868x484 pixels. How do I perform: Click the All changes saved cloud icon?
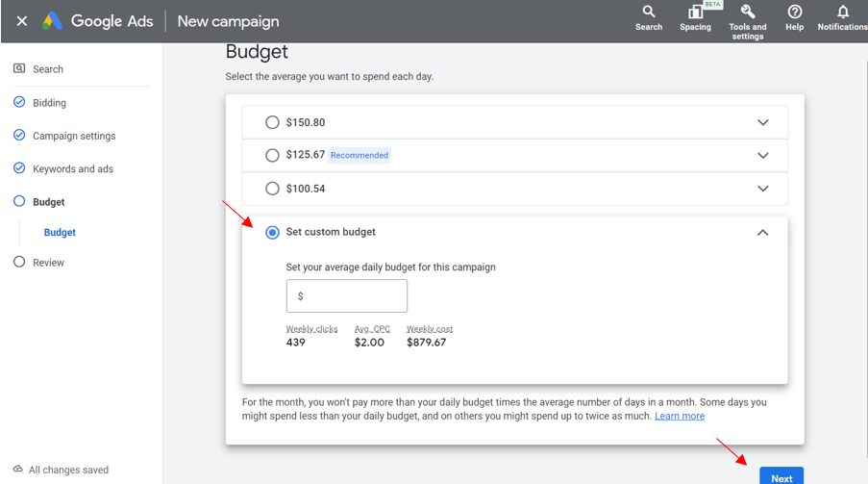pos(18,470)
